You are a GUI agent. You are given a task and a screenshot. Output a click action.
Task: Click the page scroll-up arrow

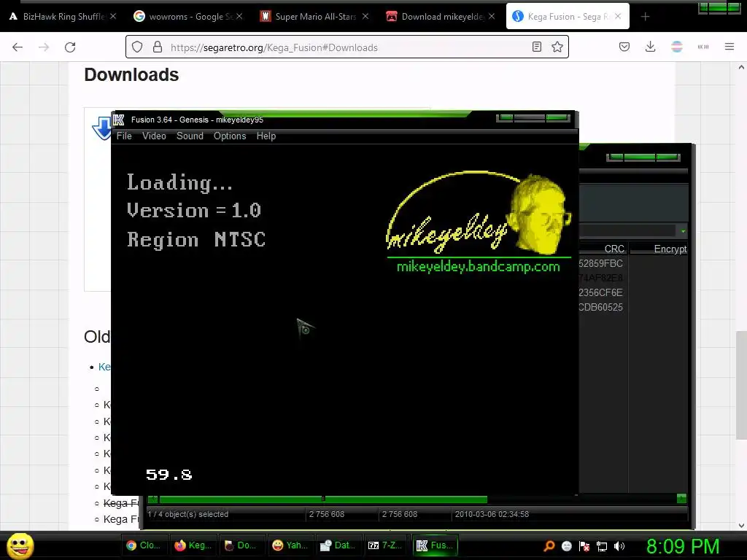pos(741,68)
